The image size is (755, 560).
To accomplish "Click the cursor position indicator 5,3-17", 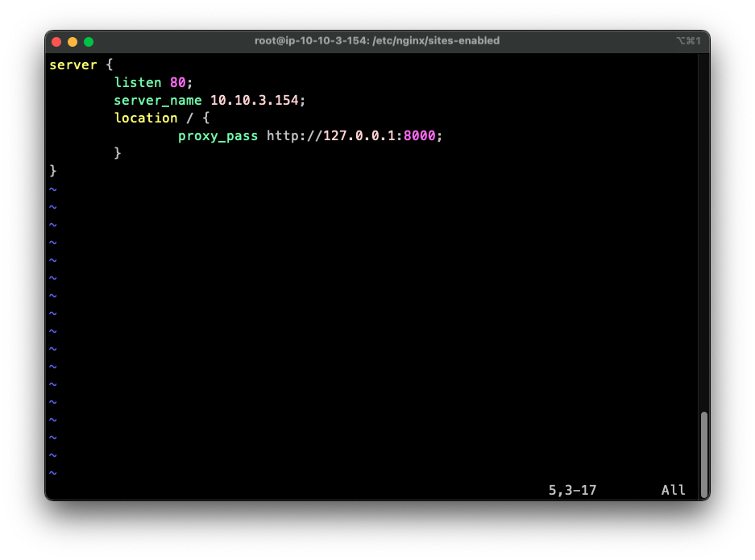I will (573, 490).
